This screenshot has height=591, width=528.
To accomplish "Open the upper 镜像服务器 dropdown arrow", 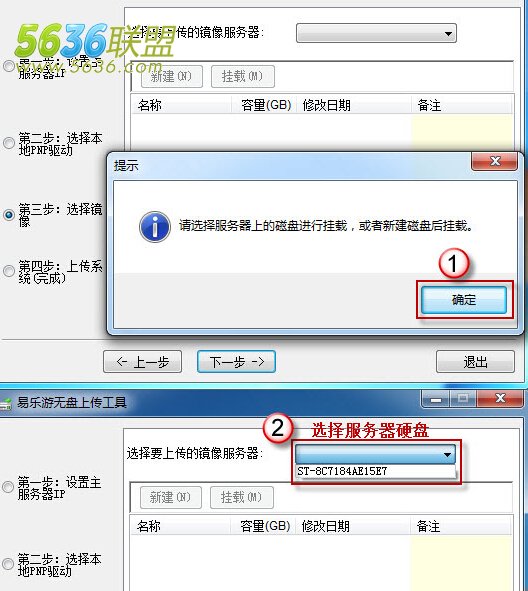I will [x=448, y=34].
